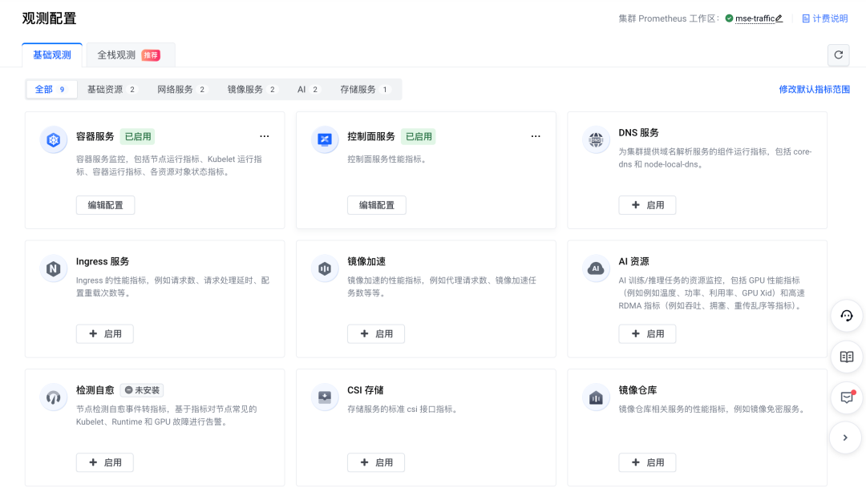This screenshot has width=866, height=504.
Task: Open the feedback message icon
Action: (x=846, y=397)
